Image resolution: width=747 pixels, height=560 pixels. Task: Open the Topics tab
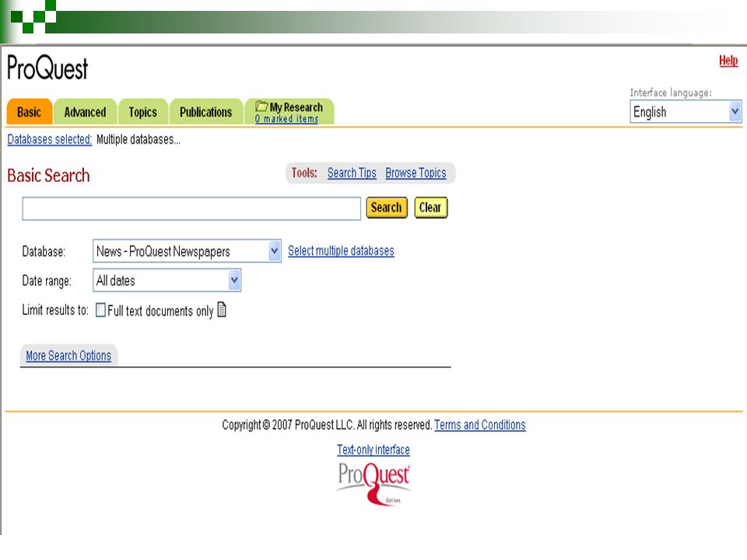[x=143, y=112]
